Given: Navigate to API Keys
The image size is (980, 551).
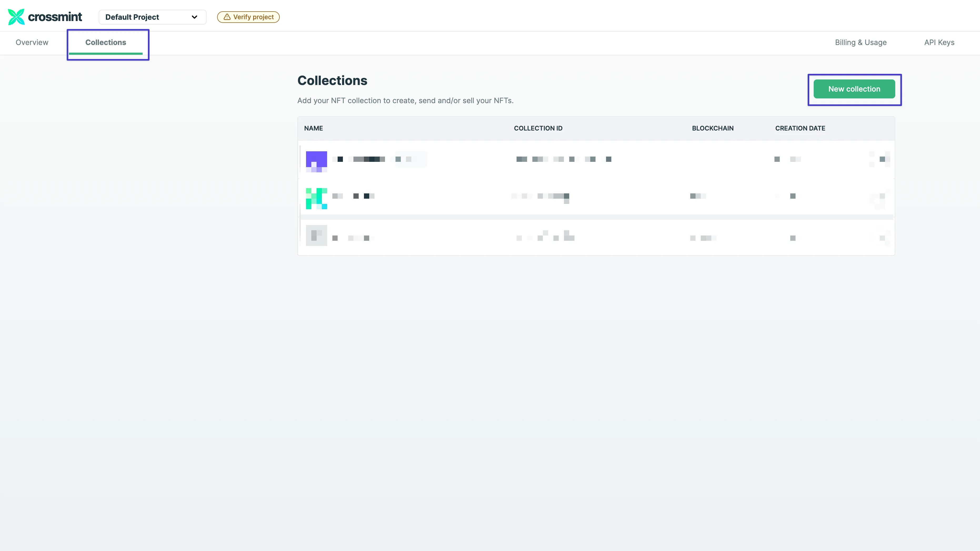Looking at the screenshot, I should [x=939, y=42].
